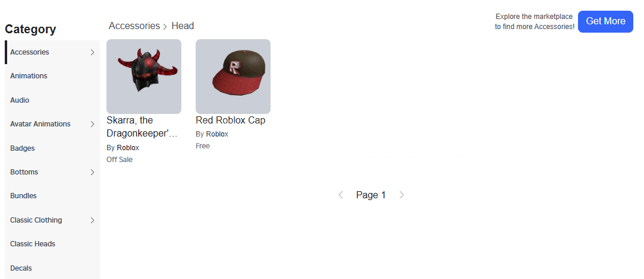Click the Get More button
Screen dimensions: 644x279
(x=605, y=21)
